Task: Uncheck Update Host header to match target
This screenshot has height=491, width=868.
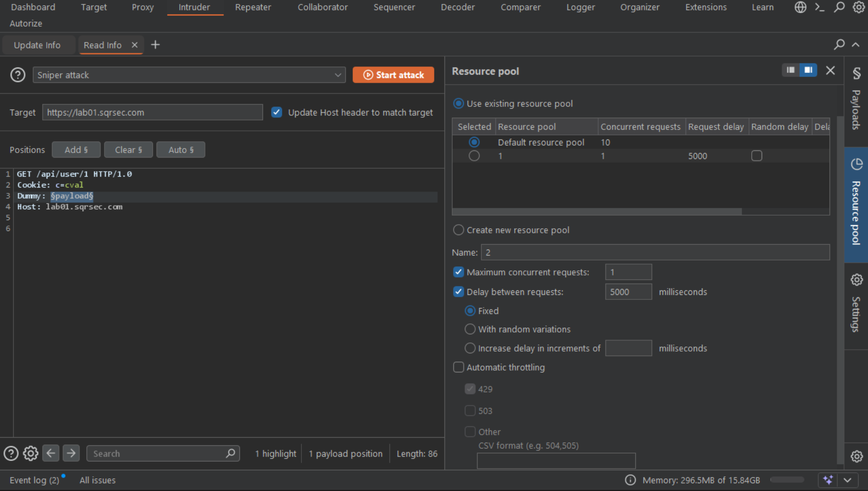Action: [277, 112]
